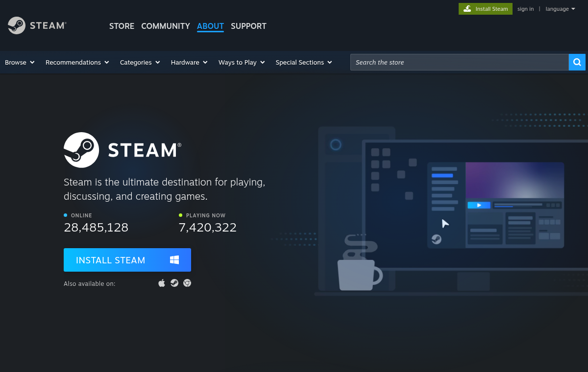
Task: Click the 'Steam is the ultimate destination' tagline
Action: [x=165, y=189]
